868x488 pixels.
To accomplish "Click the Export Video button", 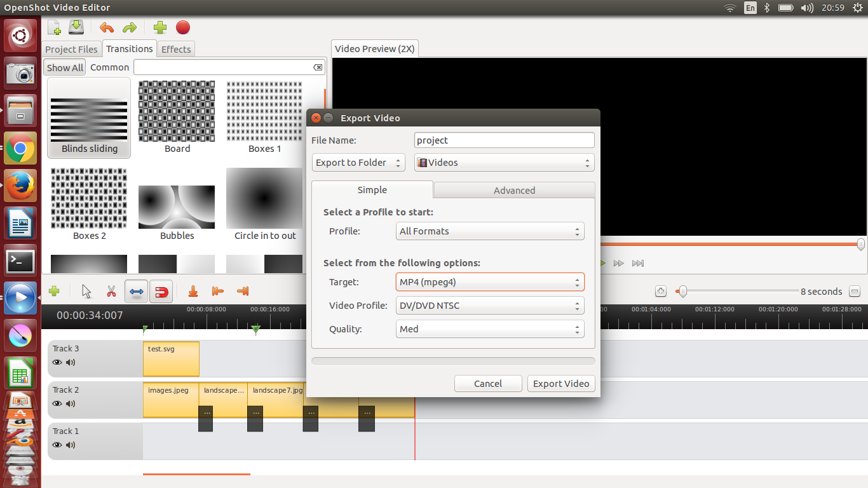I will pyautogui.click(x=561, y=384).
